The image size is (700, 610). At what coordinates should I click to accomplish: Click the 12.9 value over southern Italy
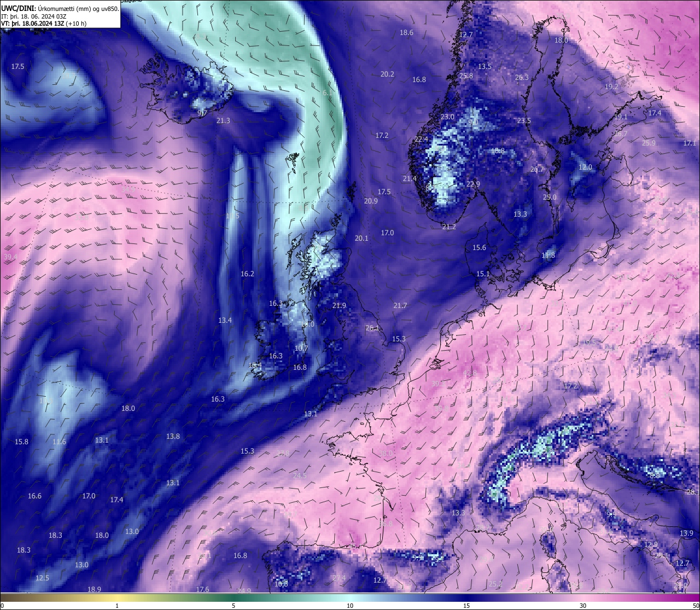[x=651, y=545]
